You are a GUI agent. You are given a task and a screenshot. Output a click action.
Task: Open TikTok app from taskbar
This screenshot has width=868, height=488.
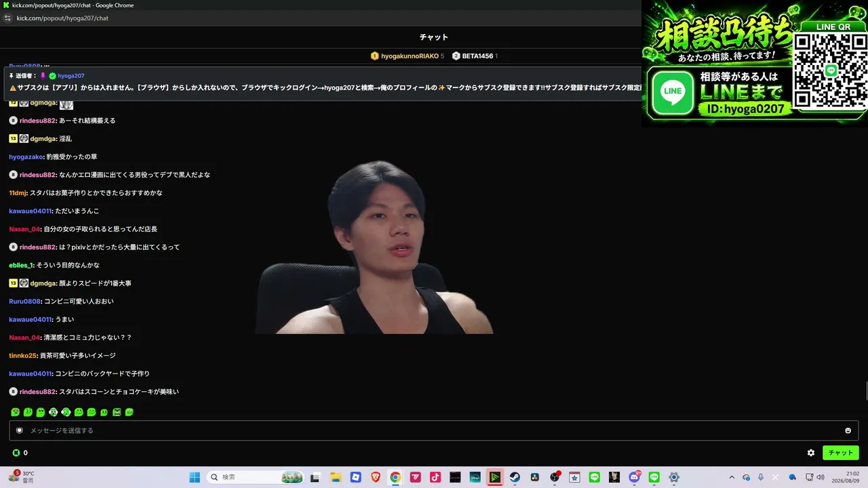point(435,477)
